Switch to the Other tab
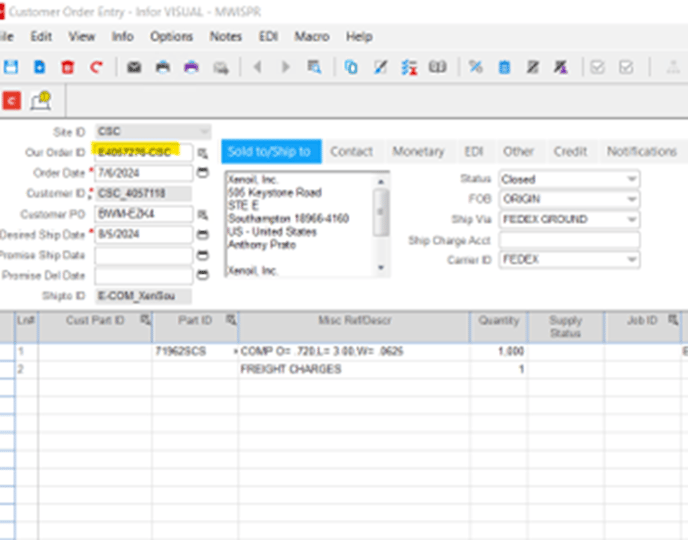 click(x=518, y=151)
